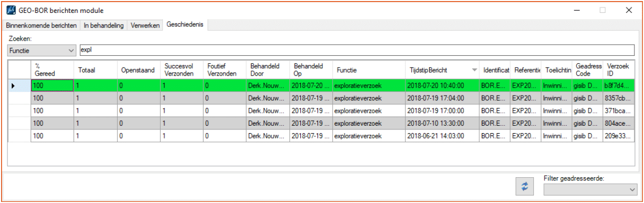Select the row with timestamp 2018-06-21 14:03:00

(322, 135)
